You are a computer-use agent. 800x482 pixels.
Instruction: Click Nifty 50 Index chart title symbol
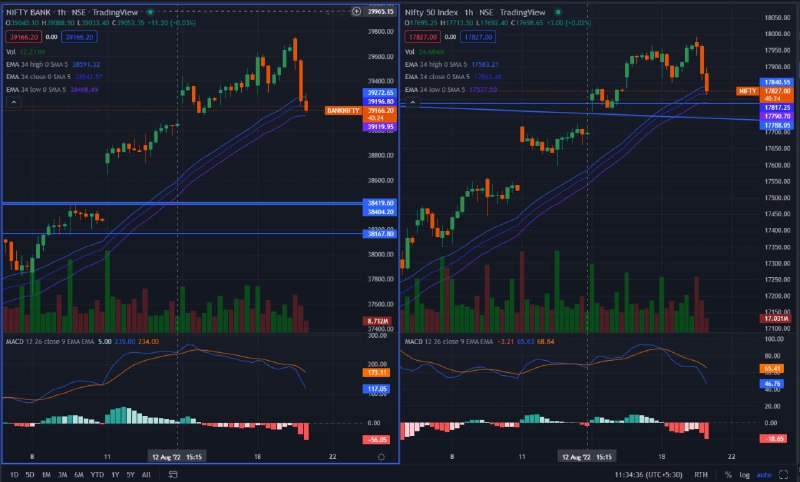(432, 12)
